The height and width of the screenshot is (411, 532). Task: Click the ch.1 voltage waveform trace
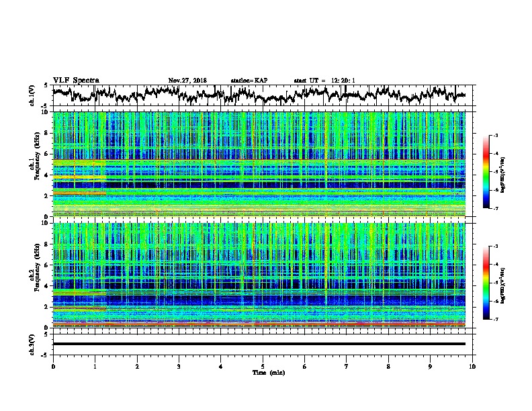coord(259,95)
